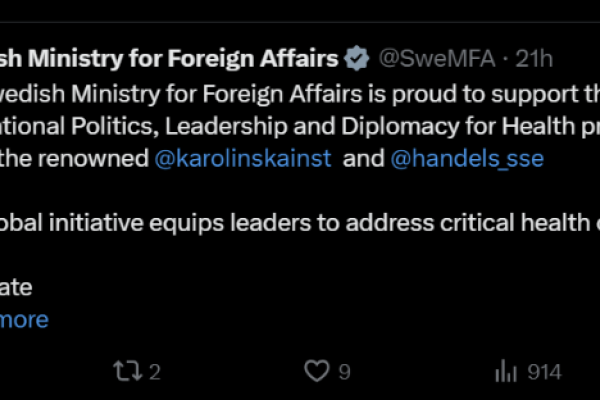Click the like count 9

point(344,372)
